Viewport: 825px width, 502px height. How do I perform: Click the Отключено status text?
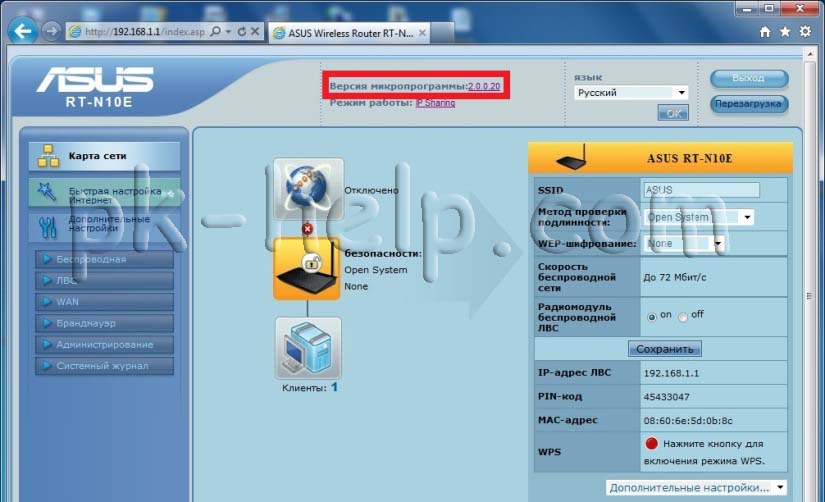[x=371, y=190]
